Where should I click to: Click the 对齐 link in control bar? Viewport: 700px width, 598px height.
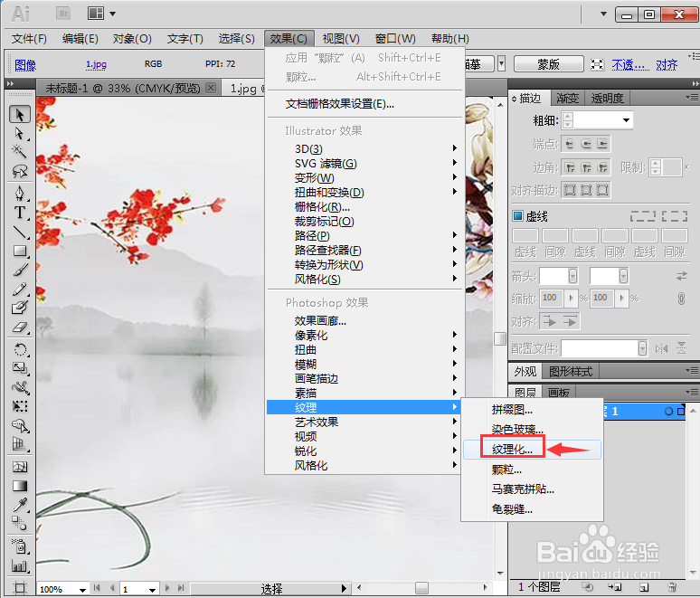coord(667,65)
